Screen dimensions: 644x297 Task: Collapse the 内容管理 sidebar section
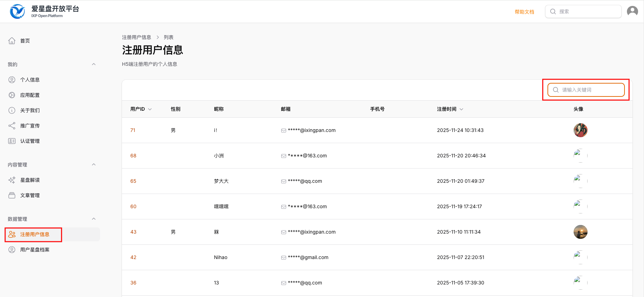pyautogui.click(x=93, y=165)
